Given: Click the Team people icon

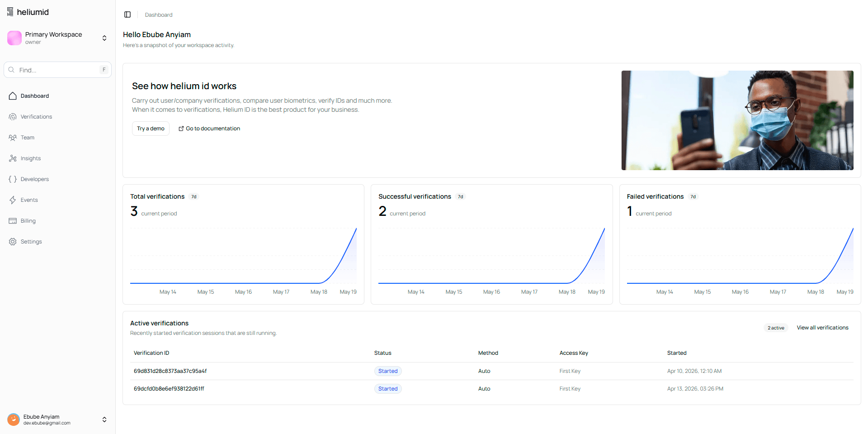Looking at the screenshot, I should pos(13,138).
